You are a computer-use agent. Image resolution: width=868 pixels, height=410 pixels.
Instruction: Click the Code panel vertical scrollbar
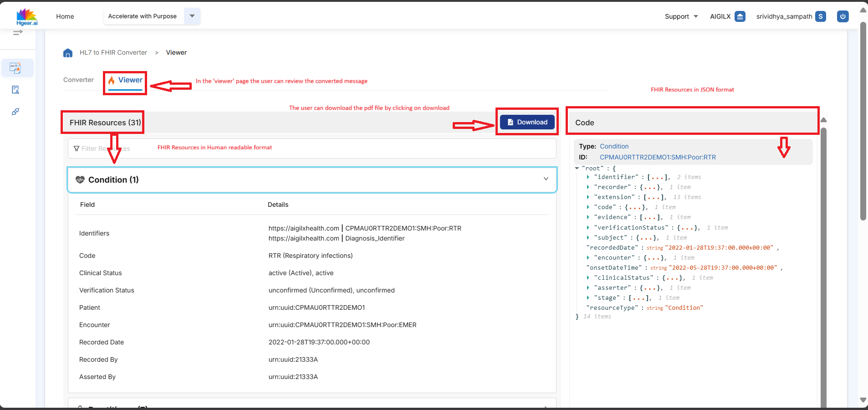pyautogui.click(x=823, y=266)
